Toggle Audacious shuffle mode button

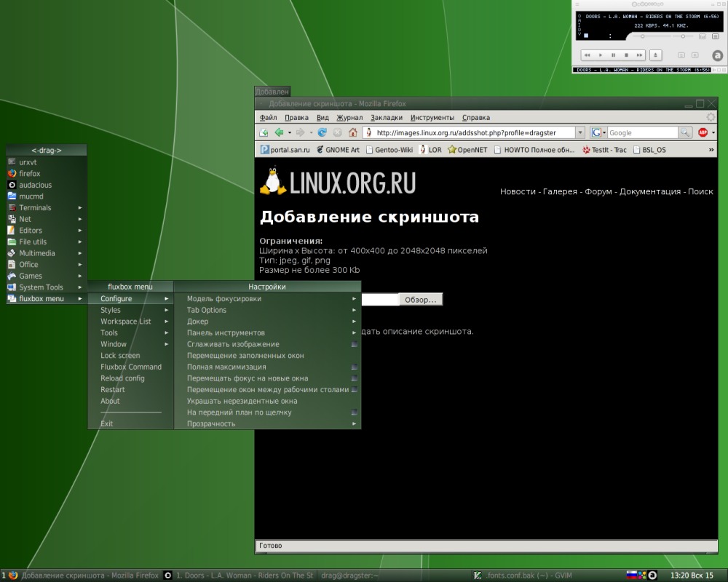pyautogui.click(x=681, y=55)
